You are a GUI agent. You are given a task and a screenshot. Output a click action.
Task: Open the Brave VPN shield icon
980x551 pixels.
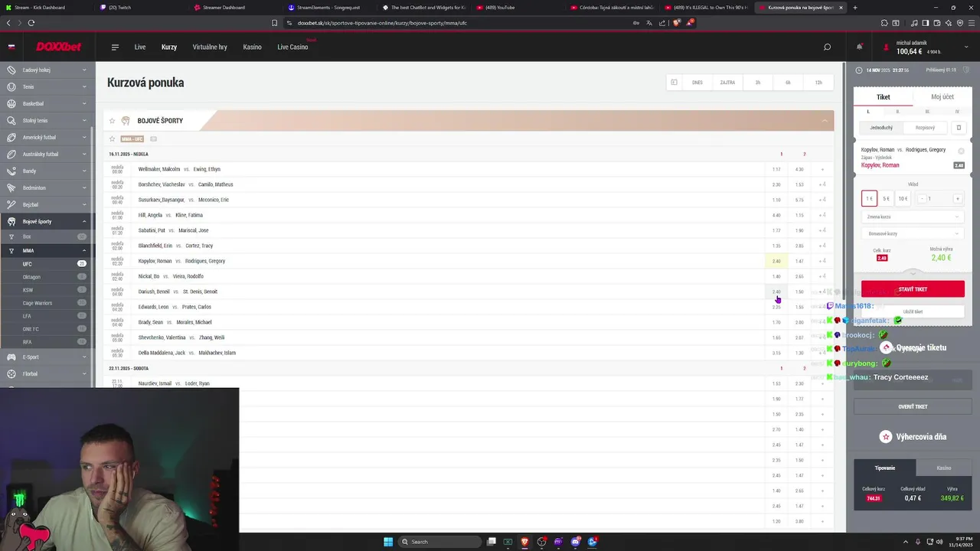[959, 23]
